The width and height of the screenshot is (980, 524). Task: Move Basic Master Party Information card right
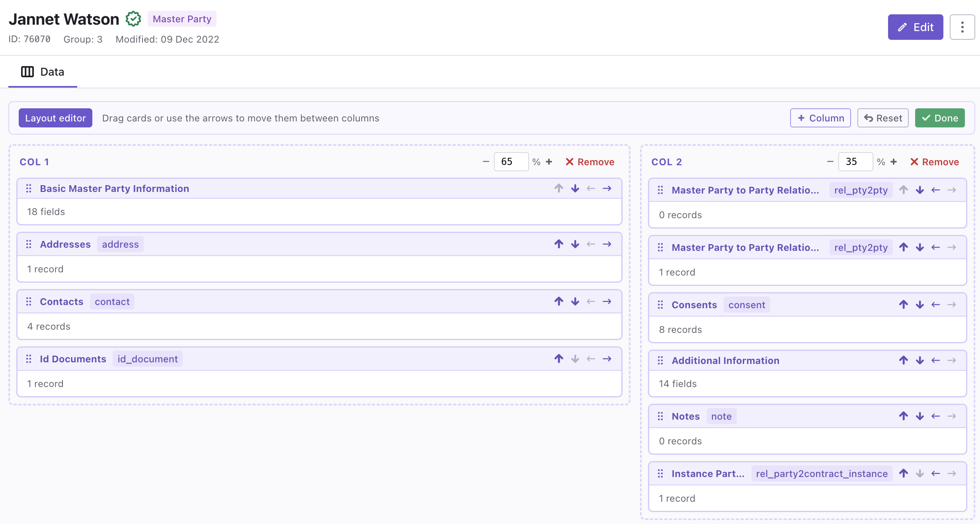click(x=607, y=188)
